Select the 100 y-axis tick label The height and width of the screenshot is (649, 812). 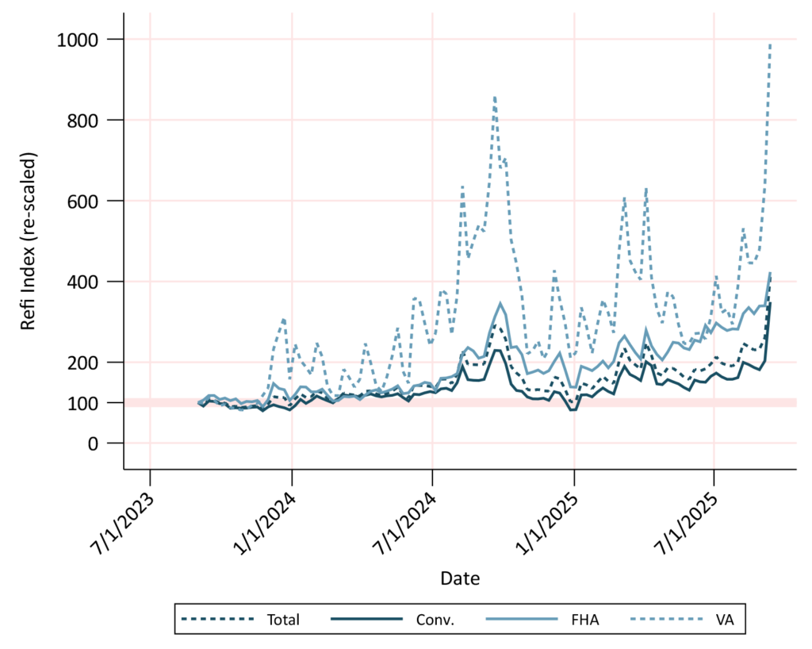(x=83, y=403)
